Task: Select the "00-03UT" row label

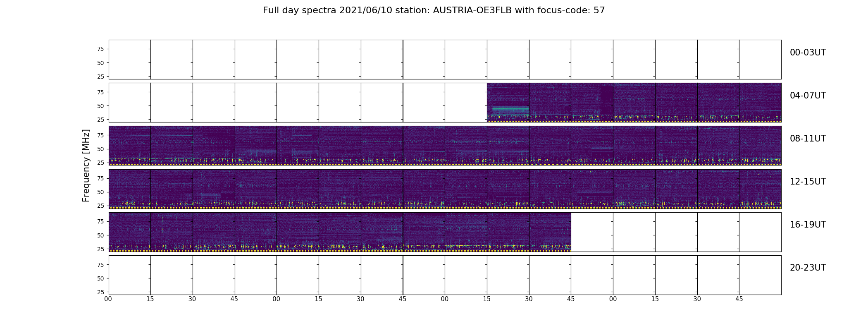Action: tap(808, 53)
